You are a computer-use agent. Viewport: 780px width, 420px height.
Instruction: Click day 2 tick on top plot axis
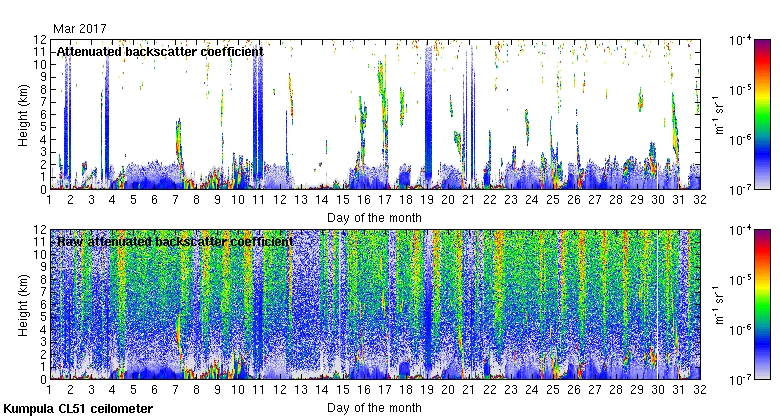tap(70, 200)
